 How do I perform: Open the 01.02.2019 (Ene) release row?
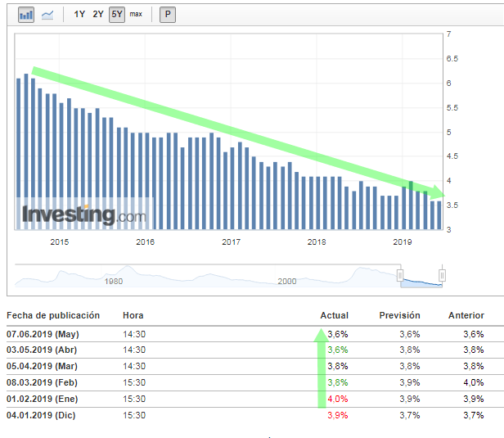pos(43,399)
